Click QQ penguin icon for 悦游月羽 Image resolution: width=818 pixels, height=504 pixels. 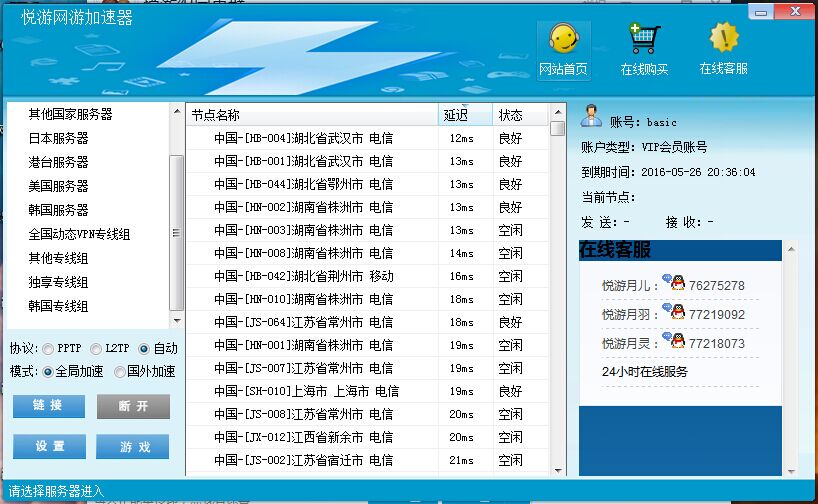pyautogui.click(x=678, y=313)
